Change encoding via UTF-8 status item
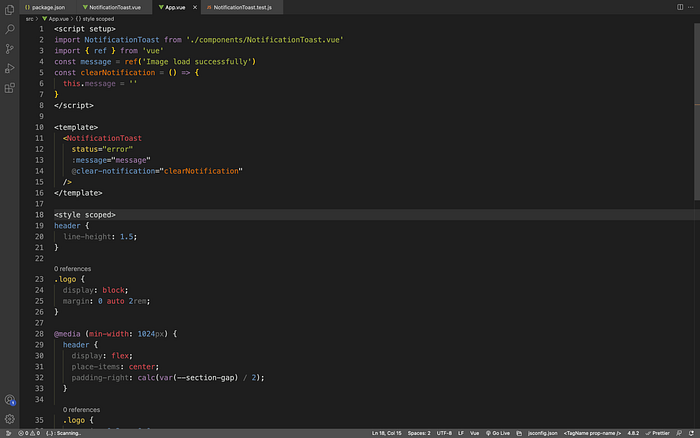Image resolution: width=700 pixels, height=438 pixels. pyautogui.click(x=444, y=433)
